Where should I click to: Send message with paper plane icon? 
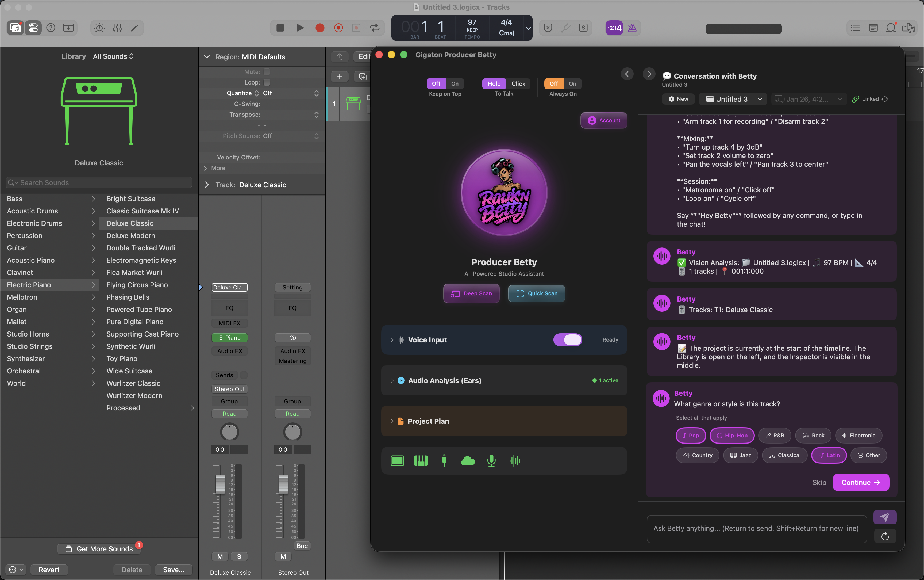884,517
